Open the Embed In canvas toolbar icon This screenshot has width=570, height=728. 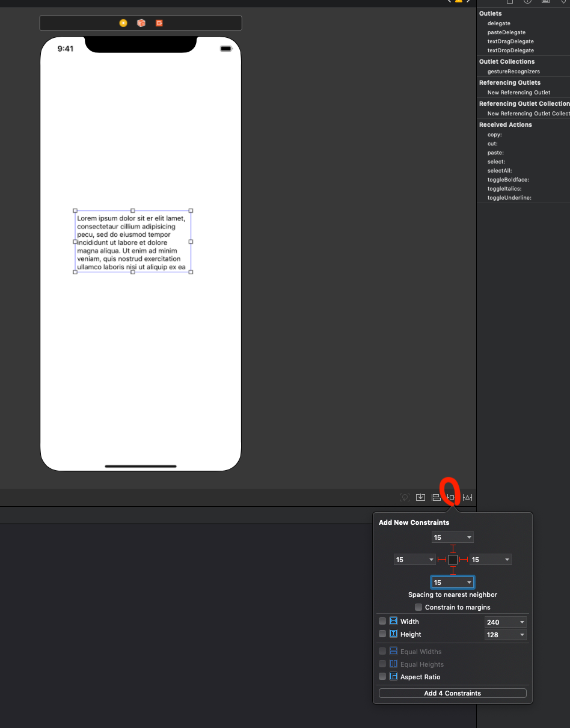421,497
